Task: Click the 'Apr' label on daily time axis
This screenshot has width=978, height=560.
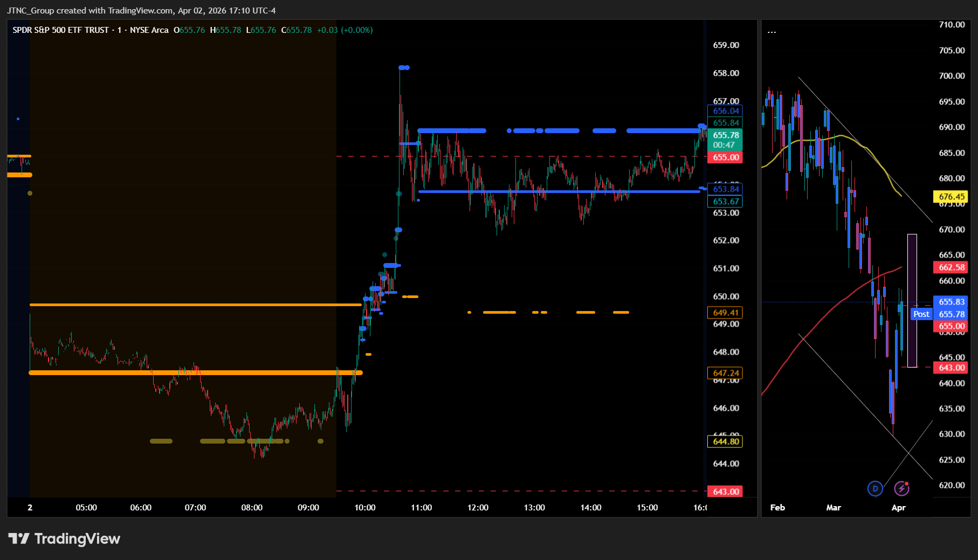Action: [x=899, y=508]
